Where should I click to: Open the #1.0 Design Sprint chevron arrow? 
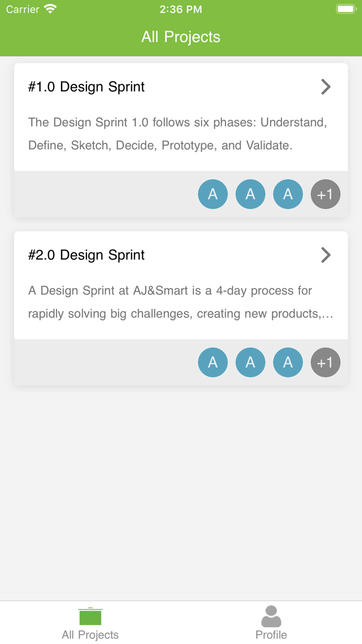(325, 86)
